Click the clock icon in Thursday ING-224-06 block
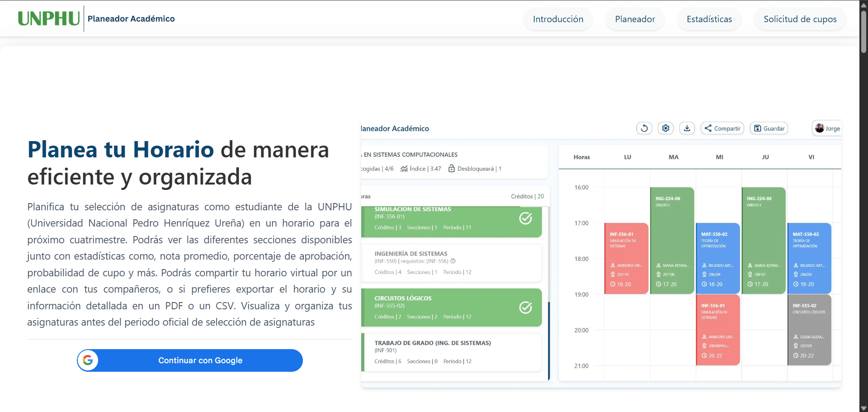The height and width of the screenshot is (412, 868). point(750,284)
